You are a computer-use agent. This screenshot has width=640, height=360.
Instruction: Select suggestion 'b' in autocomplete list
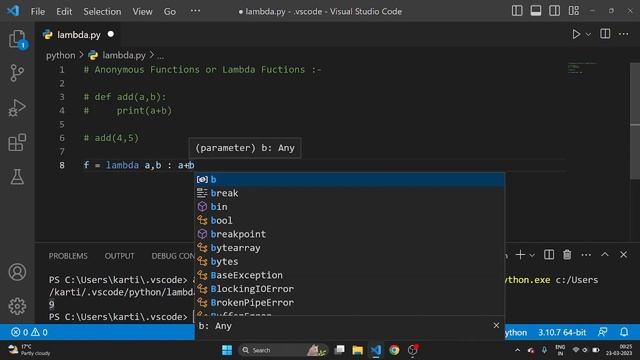pos(349,180)
